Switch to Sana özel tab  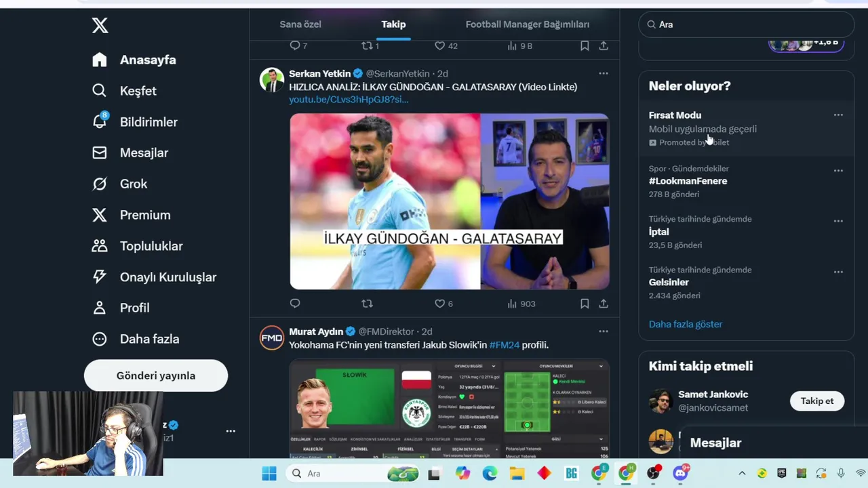300,24
